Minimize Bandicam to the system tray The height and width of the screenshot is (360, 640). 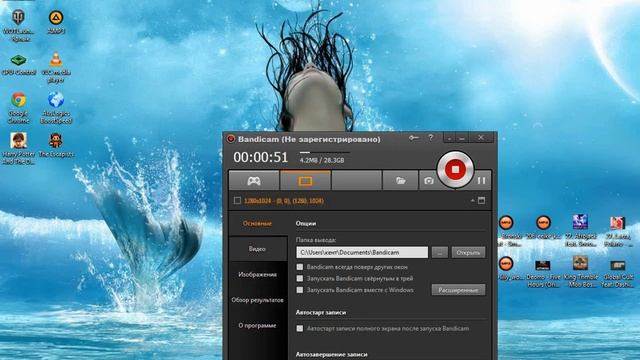click(x=449, y=138)
